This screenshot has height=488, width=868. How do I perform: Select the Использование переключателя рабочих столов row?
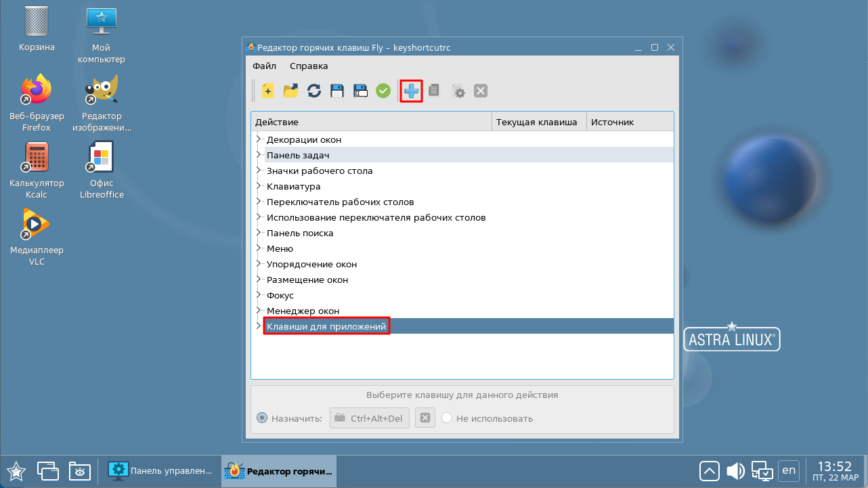(462, 217)
